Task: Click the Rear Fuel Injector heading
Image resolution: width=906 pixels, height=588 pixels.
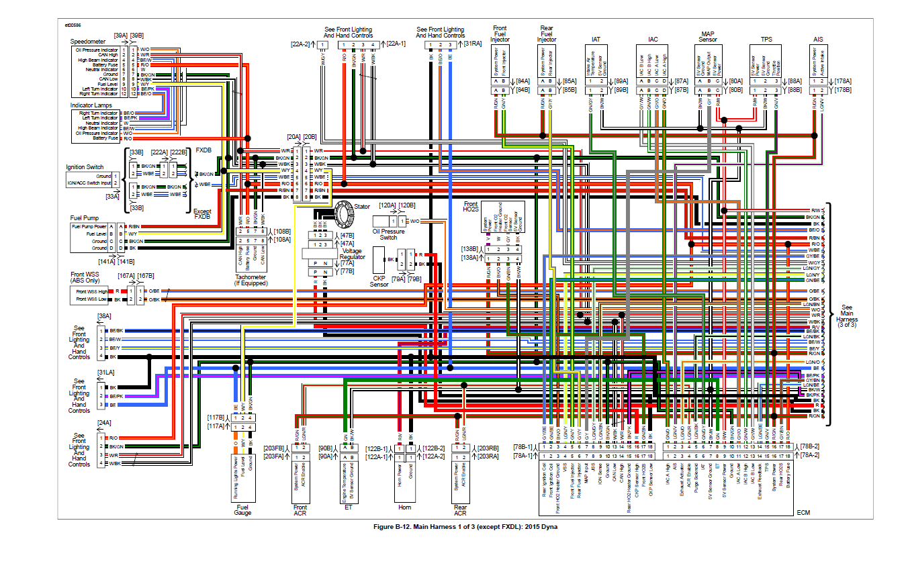Action: (547, 34)
